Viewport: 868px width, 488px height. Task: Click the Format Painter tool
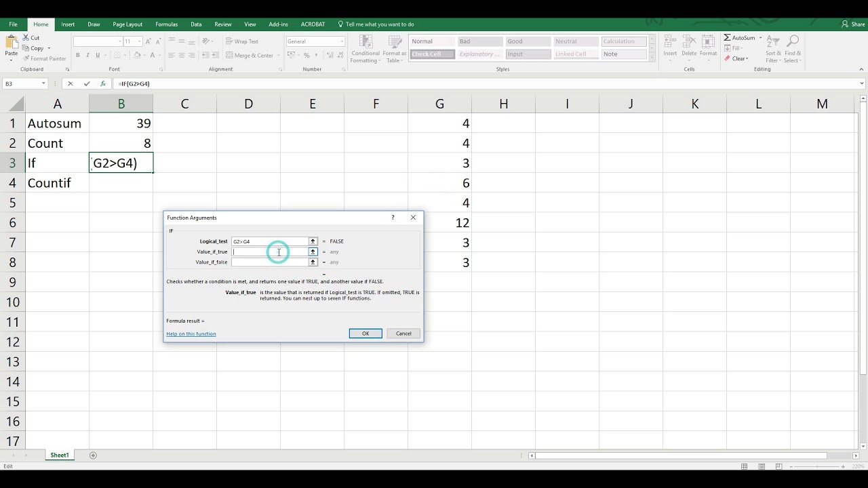pyautogui.click(x=45, y=58)
